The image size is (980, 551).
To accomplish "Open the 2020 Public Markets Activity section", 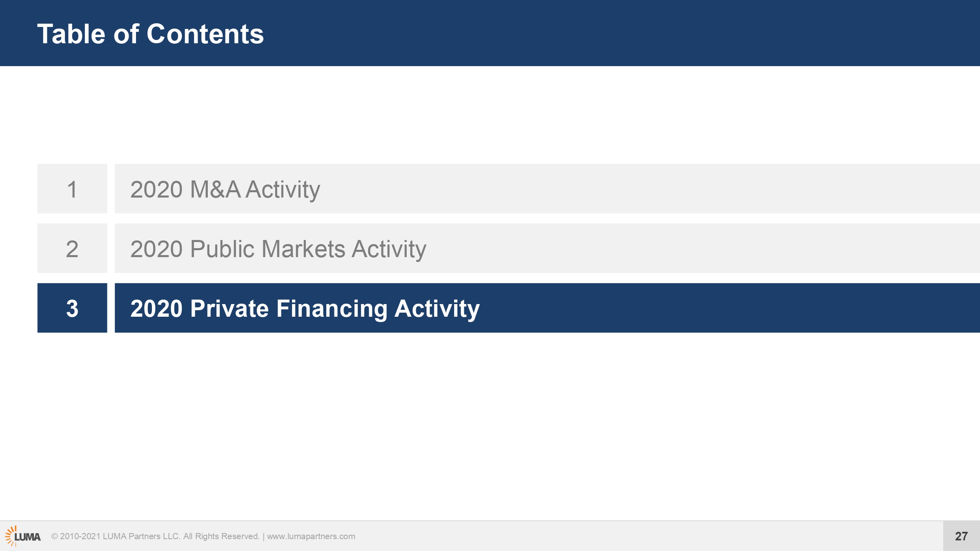I will [x=547, y=248].
